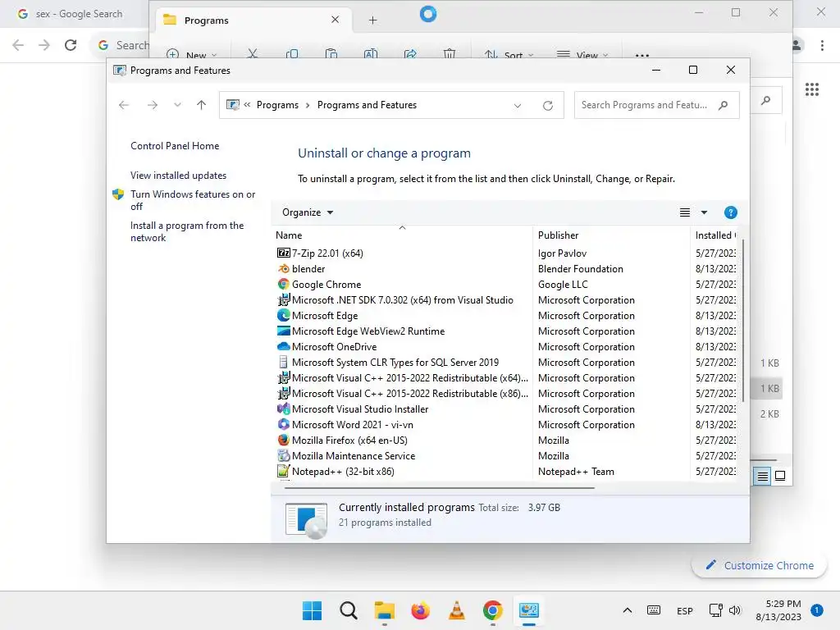Click the search magnifier in Programs and Features
This screenshot has width=840, height=630.
click(x=723, y=105)
